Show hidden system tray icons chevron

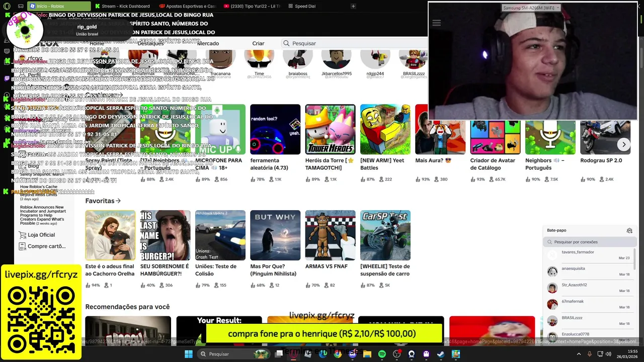tap(579, 354)
